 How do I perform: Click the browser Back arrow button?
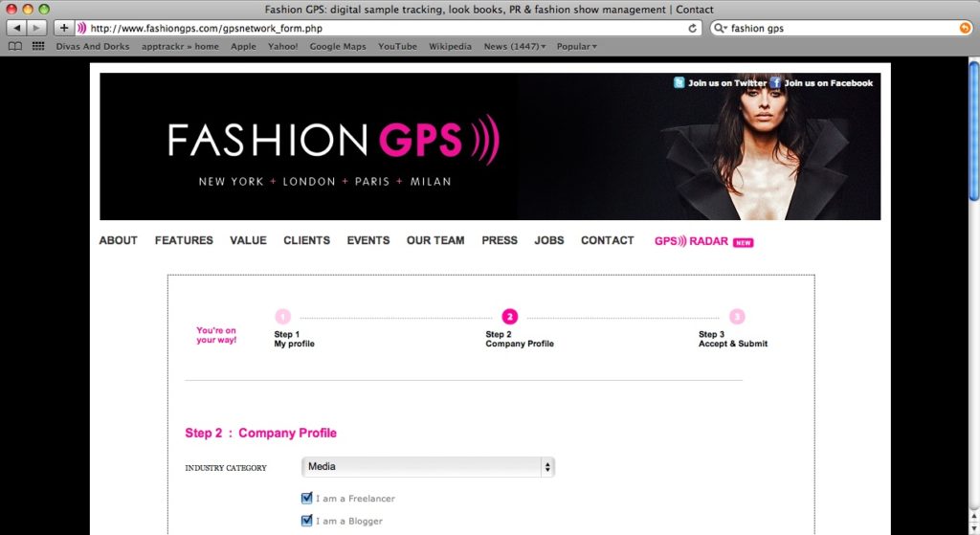click(17, 28)
